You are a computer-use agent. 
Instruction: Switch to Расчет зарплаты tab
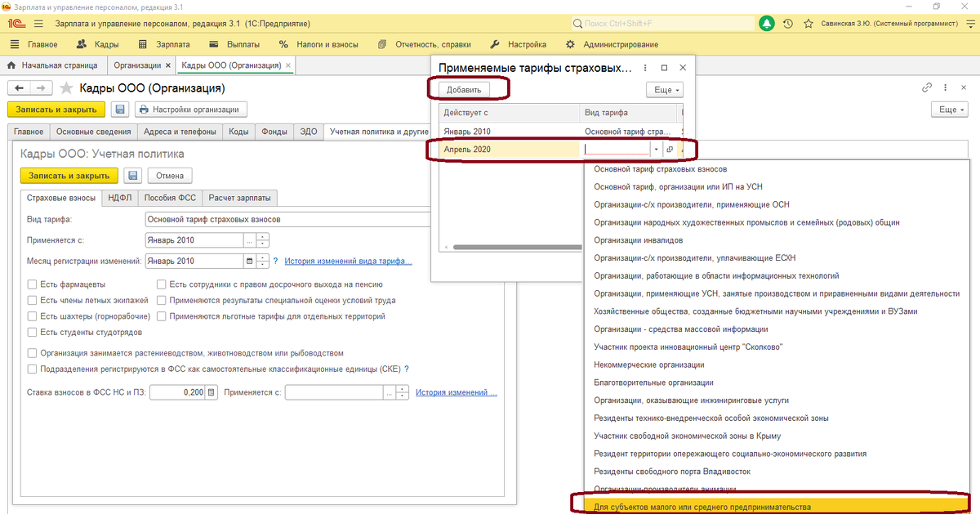click(x=240, y=197)
